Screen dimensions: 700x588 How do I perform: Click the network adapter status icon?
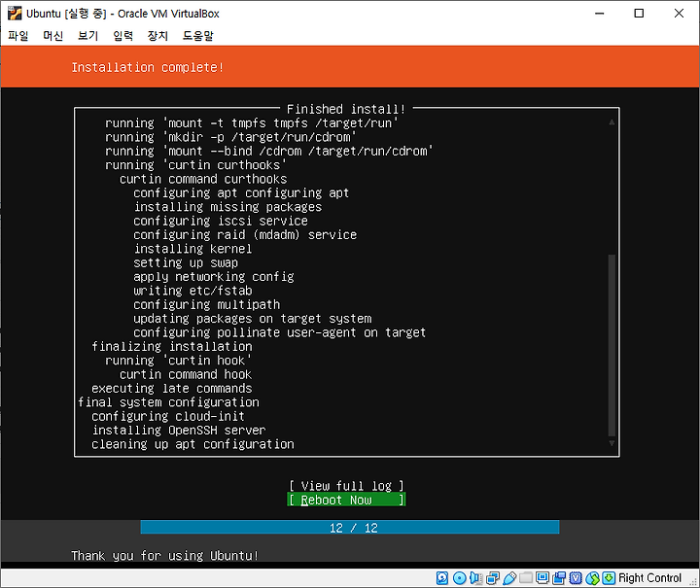pos(492,578)
